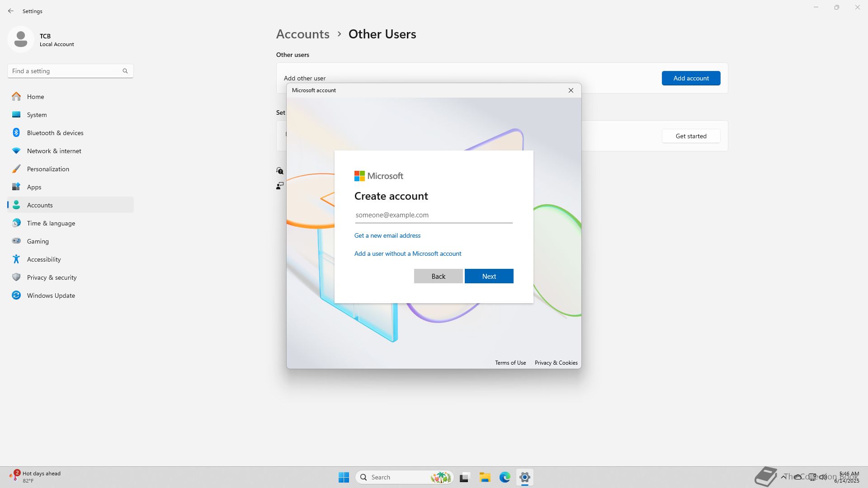Show hidden system tray icons chevron
Screen dimensions: 868x488
tap(783, 477)
